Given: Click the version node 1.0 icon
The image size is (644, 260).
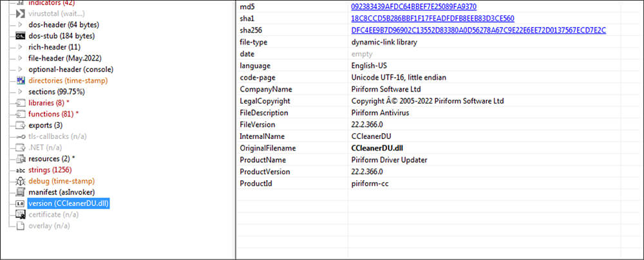Looking at the screenshot, I should click(x=20, y=203).
